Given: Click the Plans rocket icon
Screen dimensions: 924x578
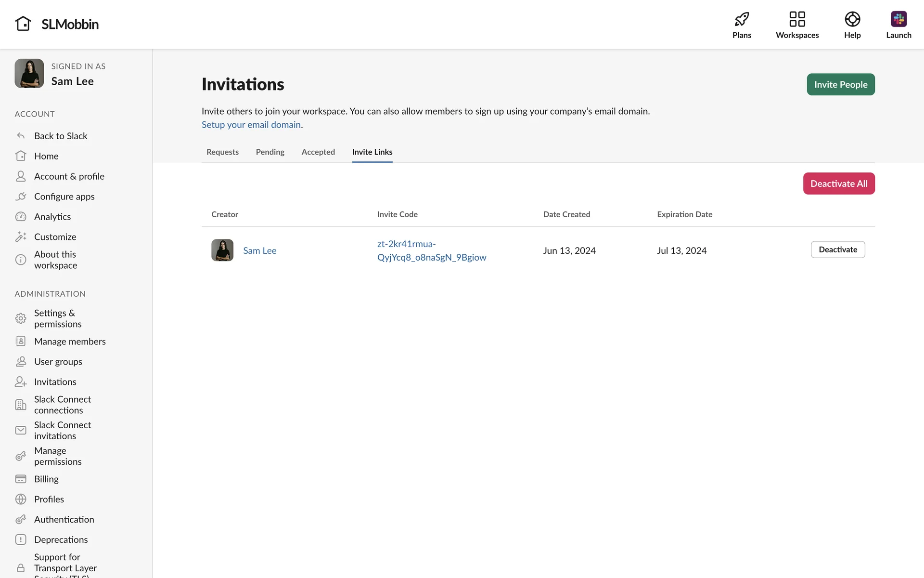Looking at the screenshot, I should pos(742,19).
